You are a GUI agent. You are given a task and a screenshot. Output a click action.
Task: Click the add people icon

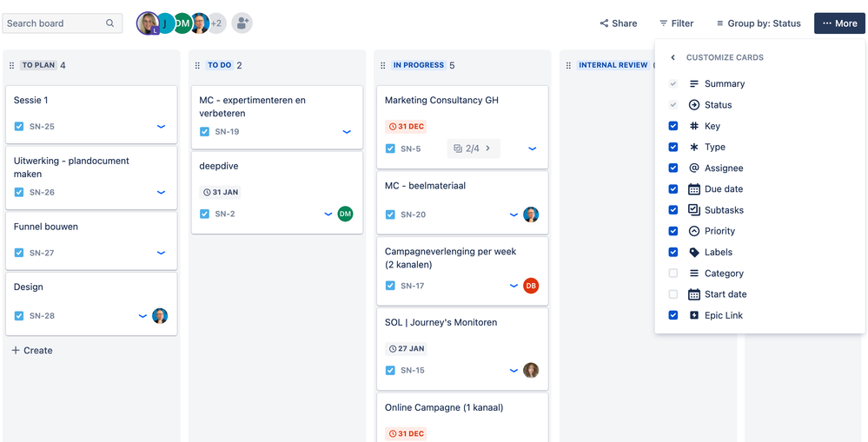pyautogui.click(x=242, y=23)
